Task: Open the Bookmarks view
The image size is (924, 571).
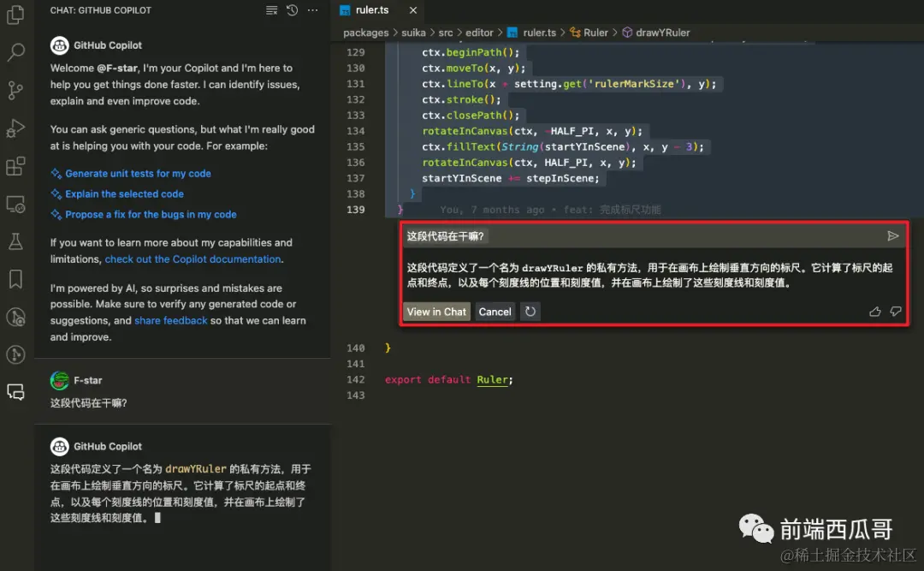Action: (x=15, y=279)
